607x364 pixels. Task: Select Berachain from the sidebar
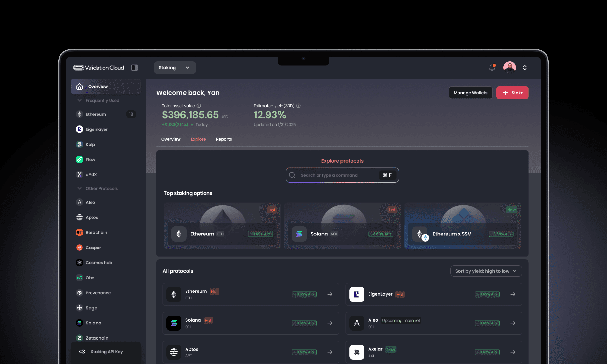(96, 232)
